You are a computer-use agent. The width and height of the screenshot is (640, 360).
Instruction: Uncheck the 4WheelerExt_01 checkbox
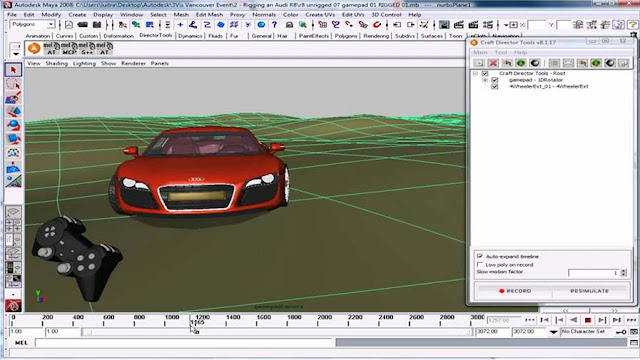495,87
